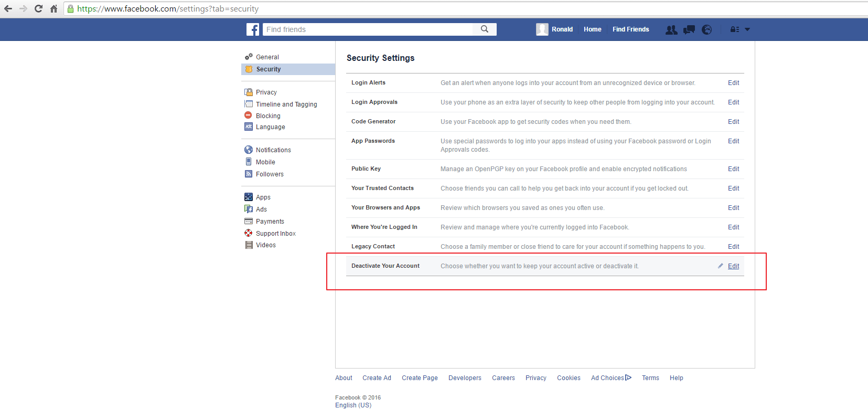Open the Create Ad footer link

[377, 378]
